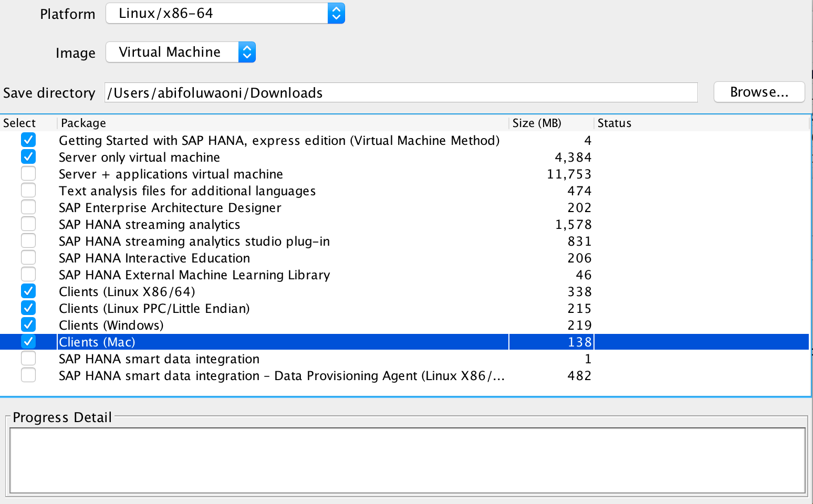Open the Image dropdown showing Virtual Machine
Screen dimensions: 813x504
(x=181, y=52)
